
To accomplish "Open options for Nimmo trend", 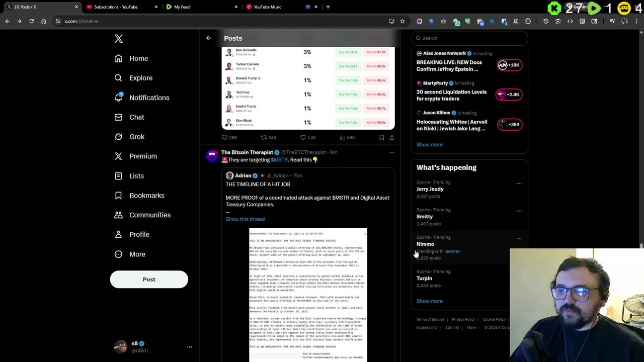I will click(x=519, y=239).
